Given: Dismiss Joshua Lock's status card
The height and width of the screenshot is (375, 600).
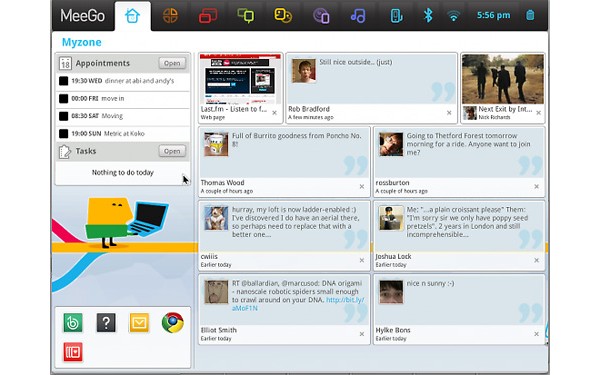Looking at the screenshot, I should (536, 261).
